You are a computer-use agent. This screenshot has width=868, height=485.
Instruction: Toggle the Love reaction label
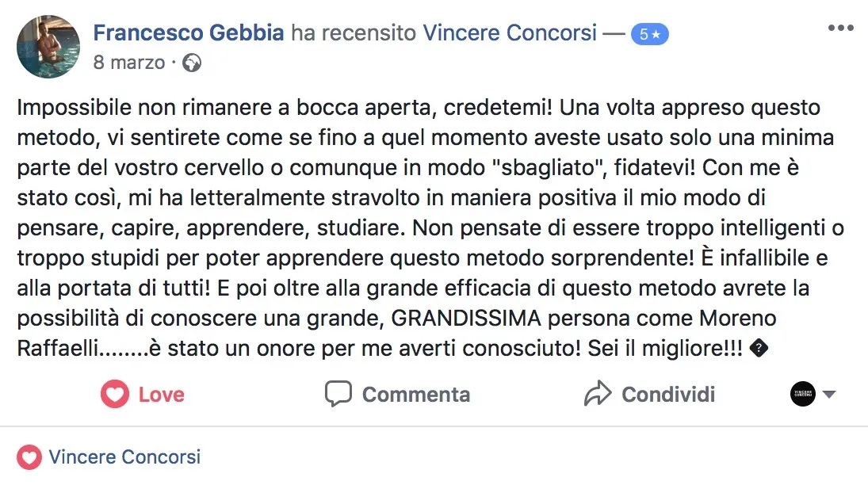(x=161, y=394)
